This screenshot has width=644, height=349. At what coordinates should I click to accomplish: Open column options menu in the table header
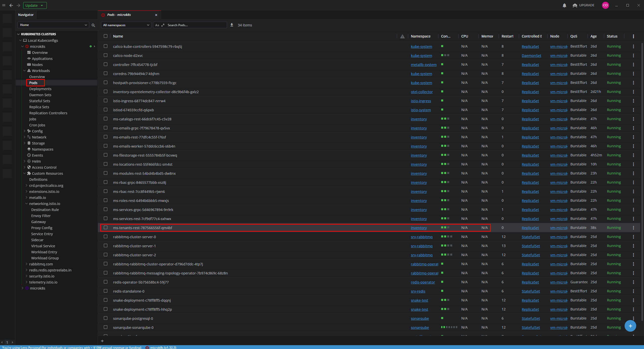pos(633,36)
